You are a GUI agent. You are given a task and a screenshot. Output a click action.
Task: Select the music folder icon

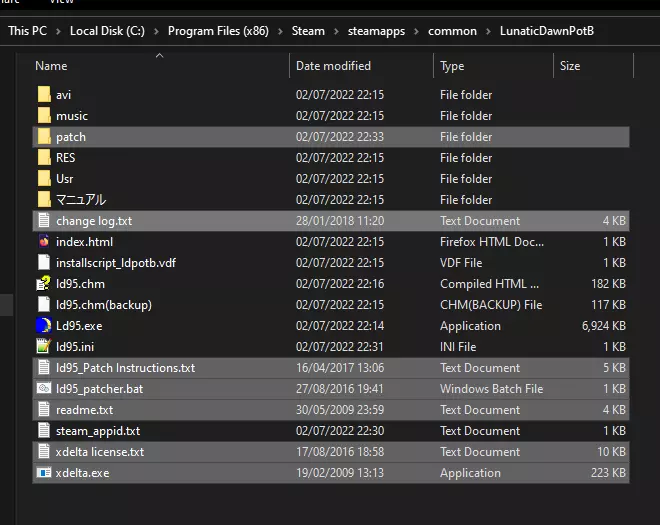(44, 115)
